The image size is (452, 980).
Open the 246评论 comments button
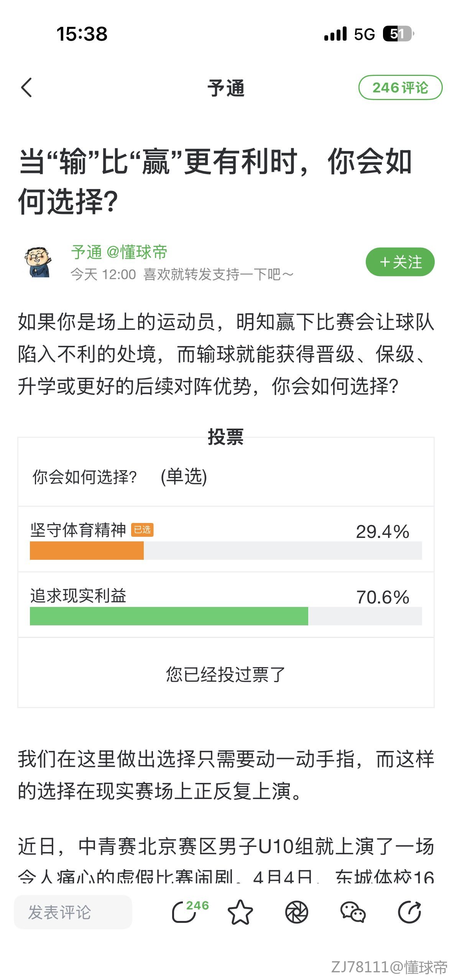click(x=400, y=87)
